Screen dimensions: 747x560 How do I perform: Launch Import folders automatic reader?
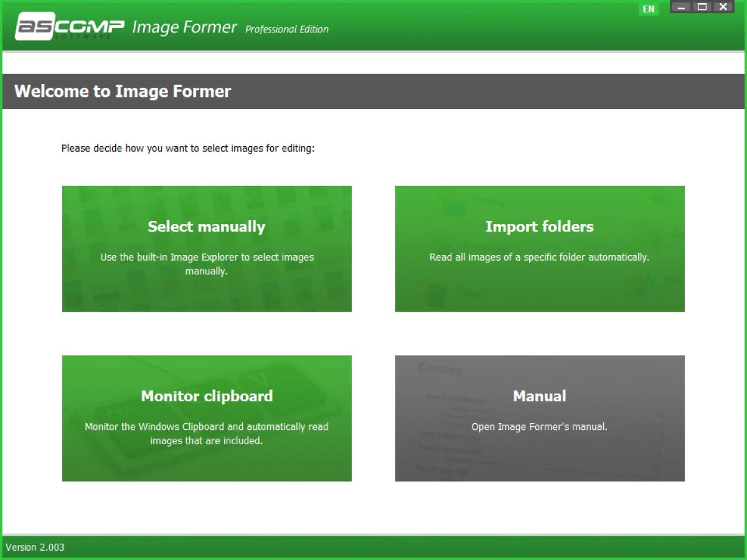539,248
